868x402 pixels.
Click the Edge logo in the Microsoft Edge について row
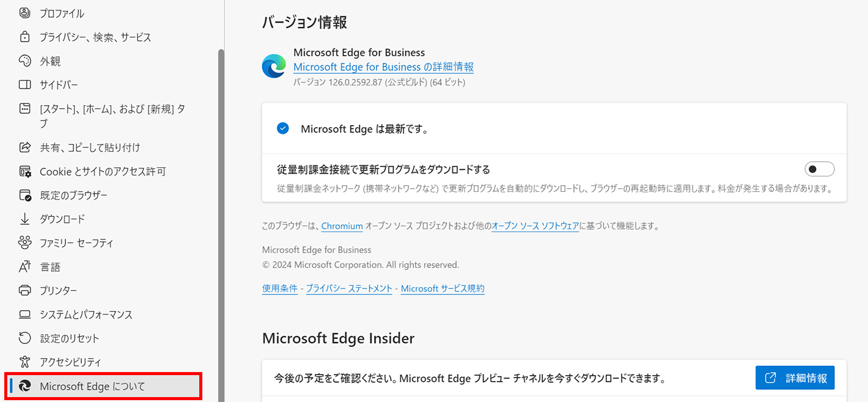pyautogui.click(x=24, y=386)
